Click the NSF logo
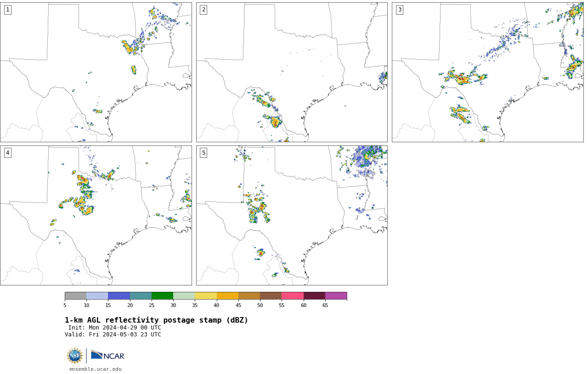The height and width of the screenshot is (374, 588). coord(74,356)
